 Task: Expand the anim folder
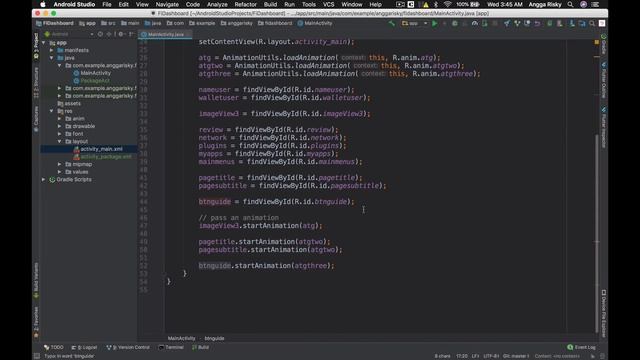click(60, 119)
